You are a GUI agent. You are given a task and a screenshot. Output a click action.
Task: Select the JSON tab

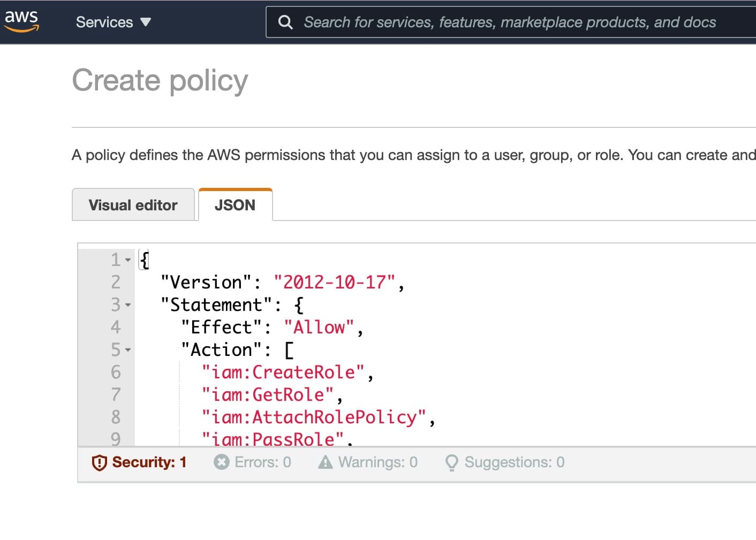[x=235, y=205]
